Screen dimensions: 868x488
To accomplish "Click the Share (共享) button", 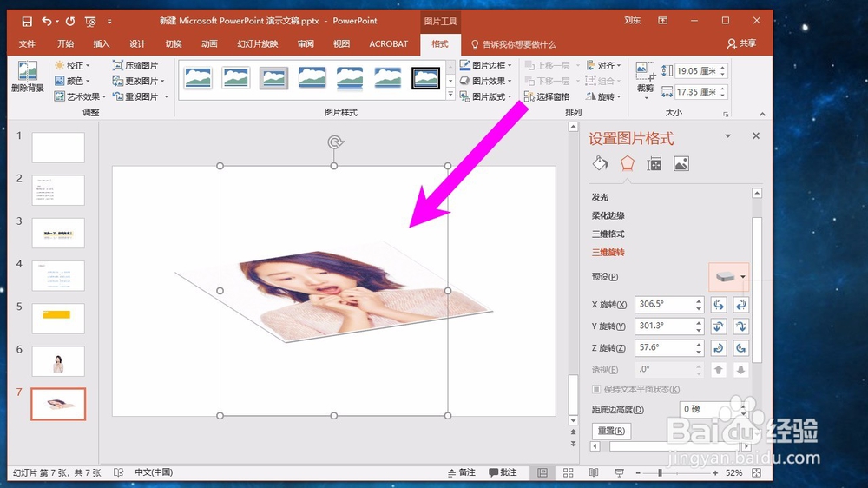I will click(742, 43).
